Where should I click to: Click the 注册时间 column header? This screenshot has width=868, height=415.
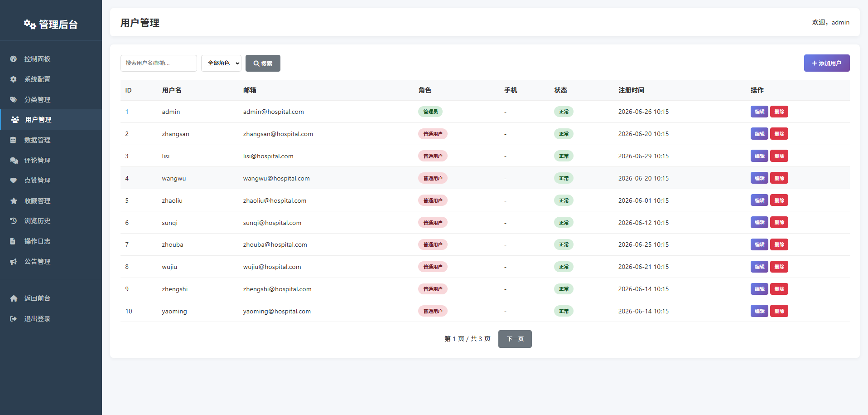(x=631, y=90)
